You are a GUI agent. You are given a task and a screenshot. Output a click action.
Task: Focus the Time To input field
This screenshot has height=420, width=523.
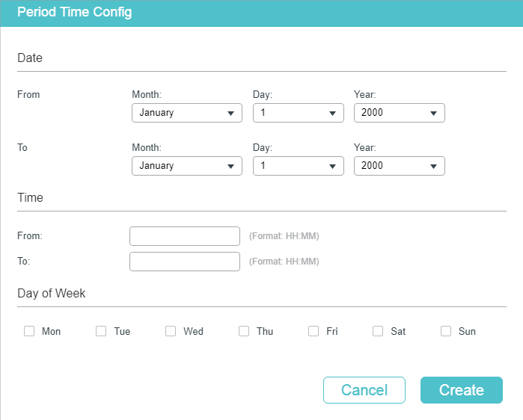click(x=185, y=262)
